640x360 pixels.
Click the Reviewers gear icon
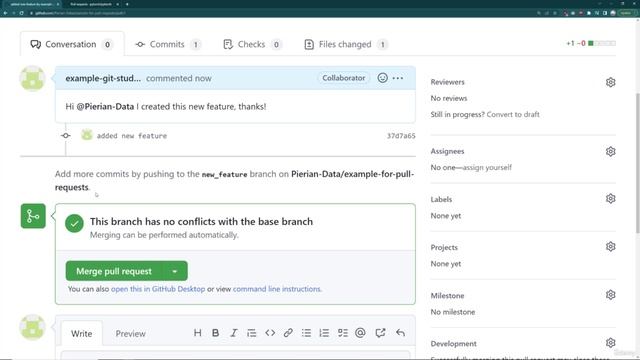(x=611, y=82)
